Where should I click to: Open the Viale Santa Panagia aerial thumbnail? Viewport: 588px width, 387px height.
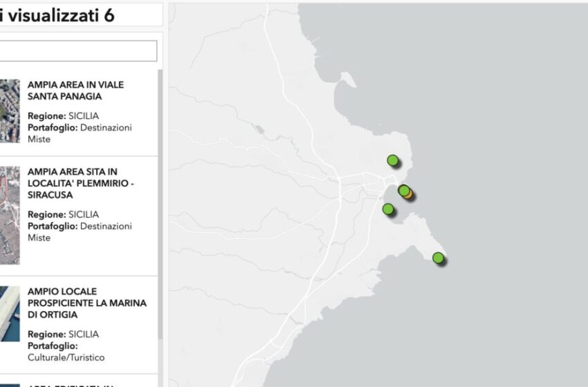(x=10, y=111)
